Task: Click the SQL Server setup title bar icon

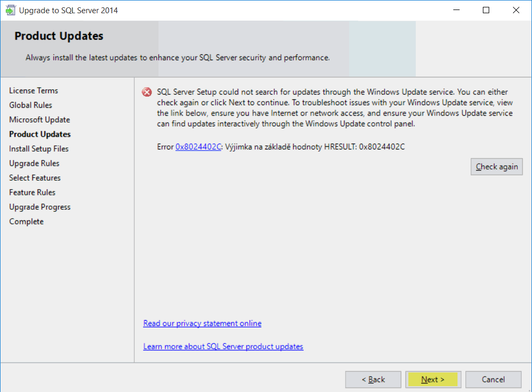Action: tap(11, 10)
